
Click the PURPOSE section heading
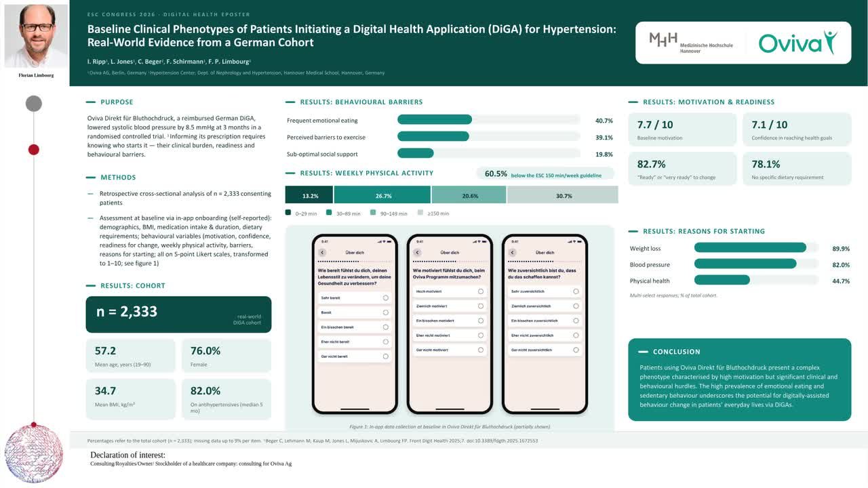tap(117, 102)
